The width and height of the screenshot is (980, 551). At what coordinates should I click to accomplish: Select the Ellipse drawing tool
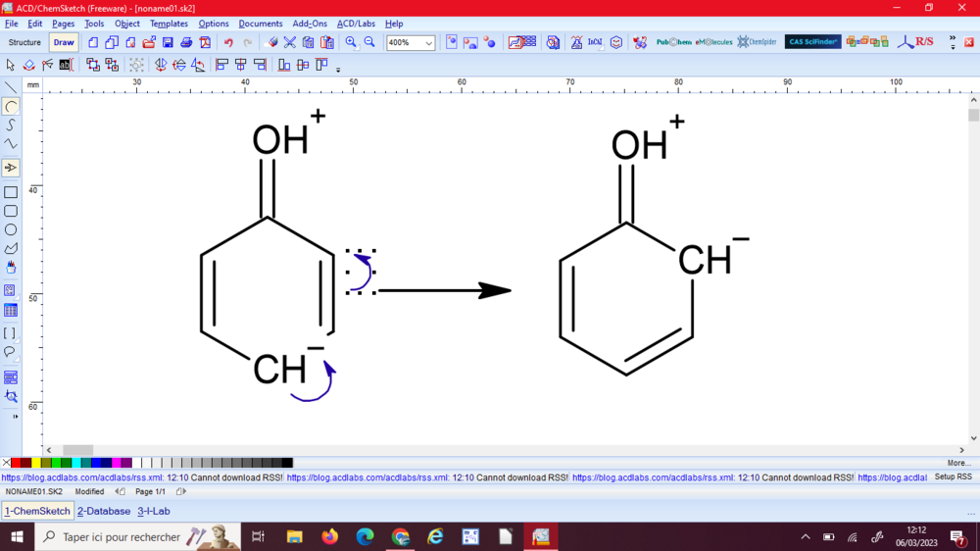11,229
